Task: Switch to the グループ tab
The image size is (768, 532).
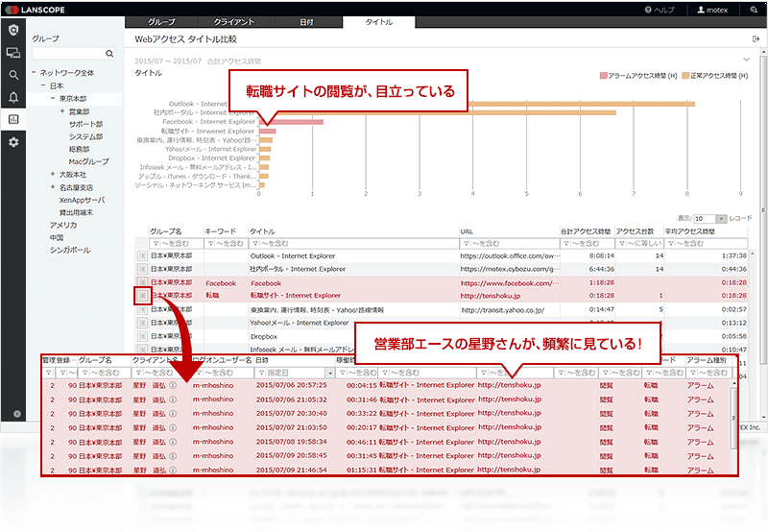Action: 161,22
